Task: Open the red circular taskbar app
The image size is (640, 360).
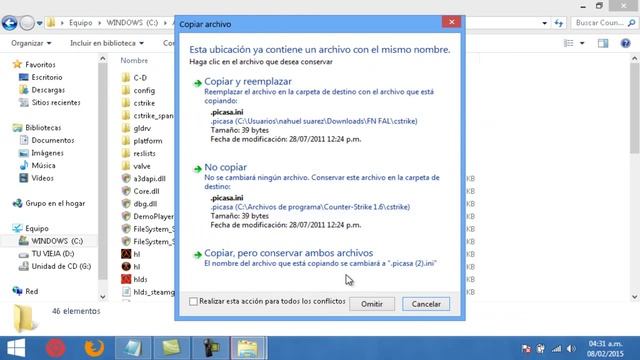Action: 56,348
